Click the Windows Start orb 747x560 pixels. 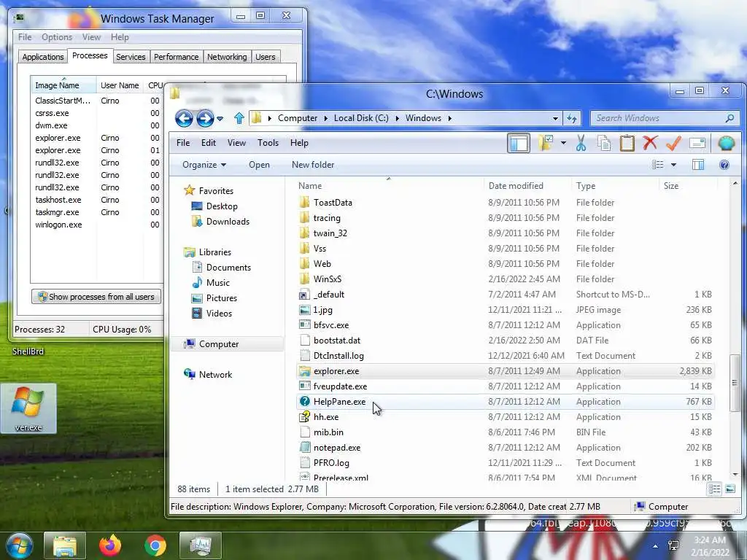(19, 545)
